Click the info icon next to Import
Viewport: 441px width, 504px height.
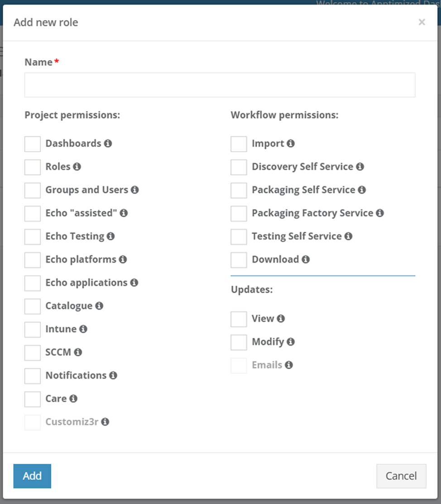(x=291, y=143)
